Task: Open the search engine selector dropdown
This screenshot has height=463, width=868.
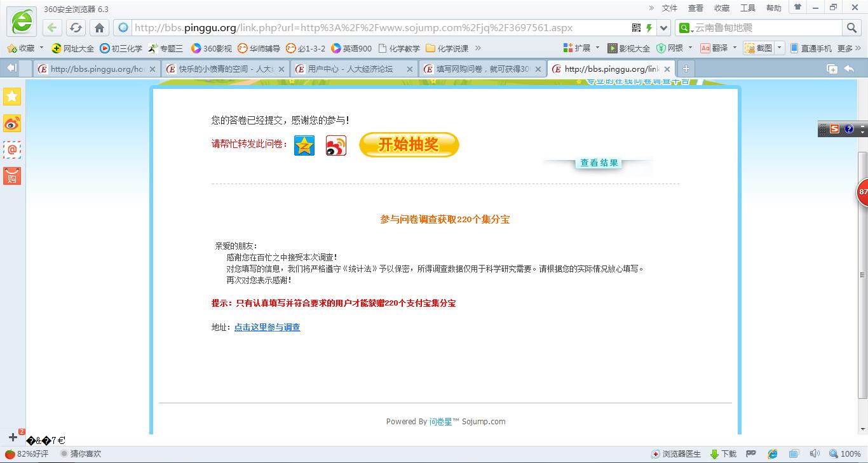Action: 685,27
